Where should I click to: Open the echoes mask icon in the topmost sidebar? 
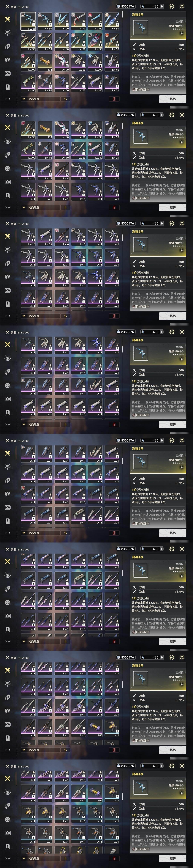pos(7,33)
